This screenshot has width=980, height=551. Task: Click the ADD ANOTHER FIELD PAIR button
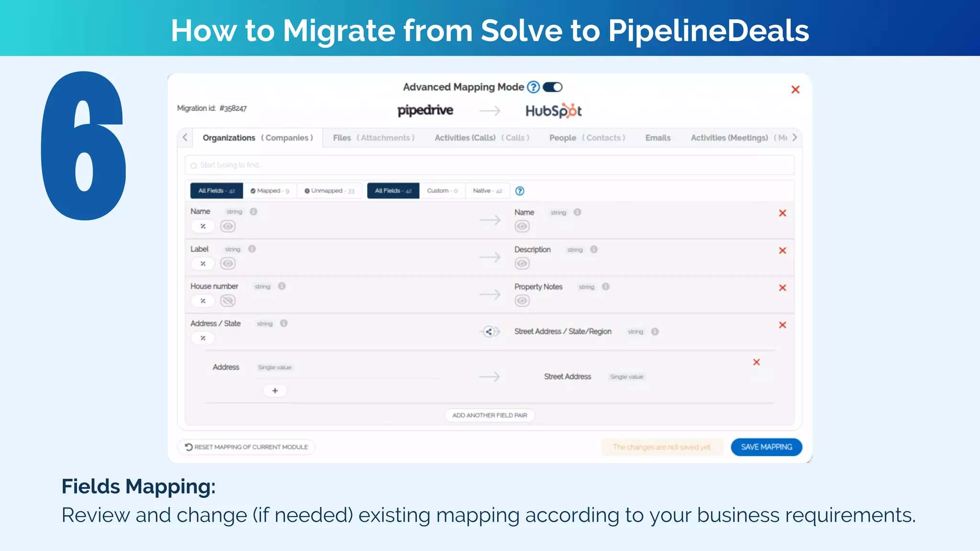coord(490,415)
